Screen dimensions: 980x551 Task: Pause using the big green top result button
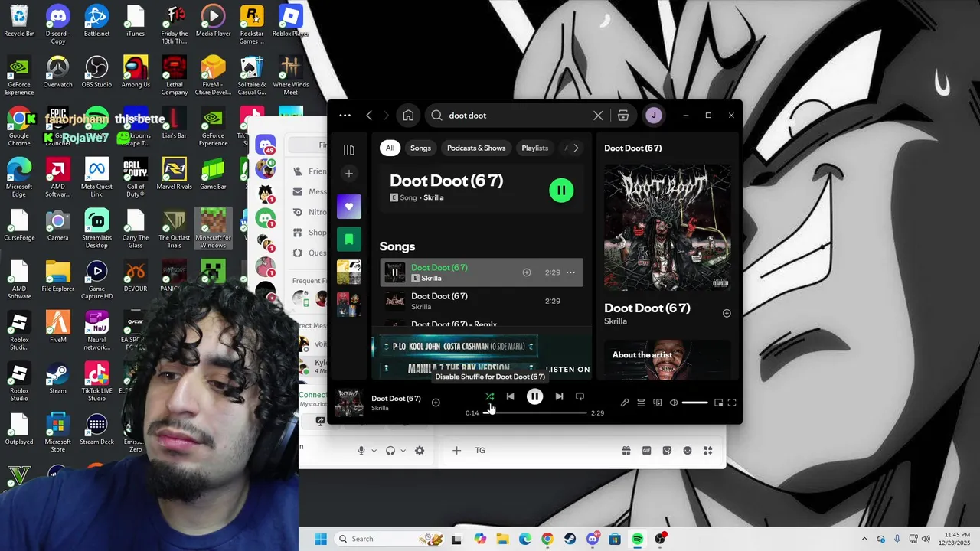click(561, 191)
